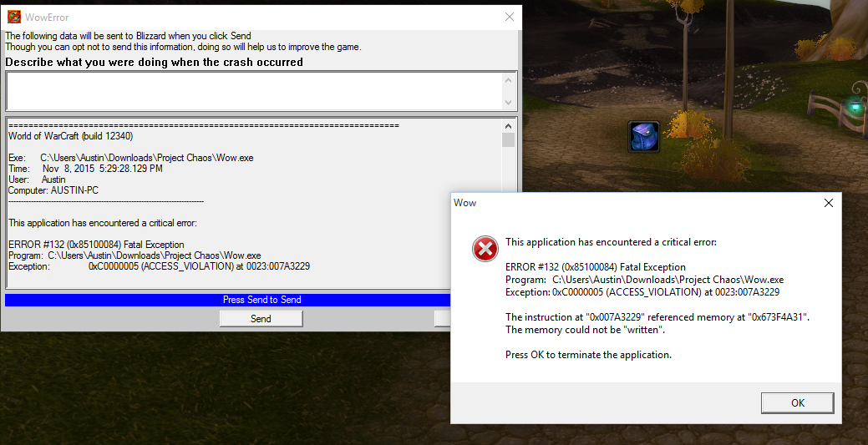Click 'Press OK to terminate the application' text
868x445 pixels.
588,355
